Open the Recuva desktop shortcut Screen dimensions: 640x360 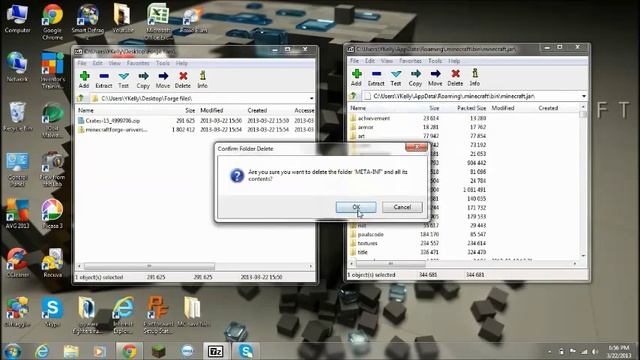tap(53, 263)
